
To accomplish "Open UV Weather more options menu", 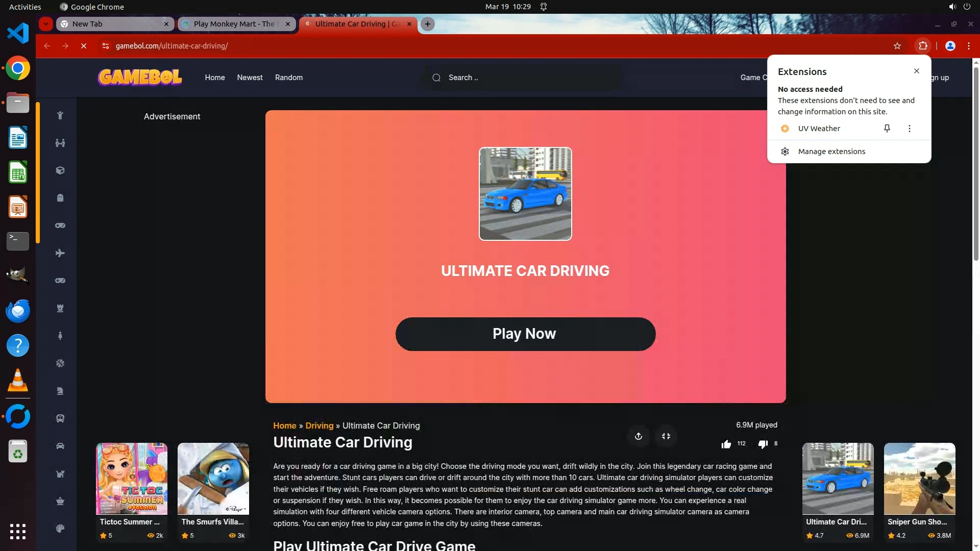I will (x=909, y=129).
